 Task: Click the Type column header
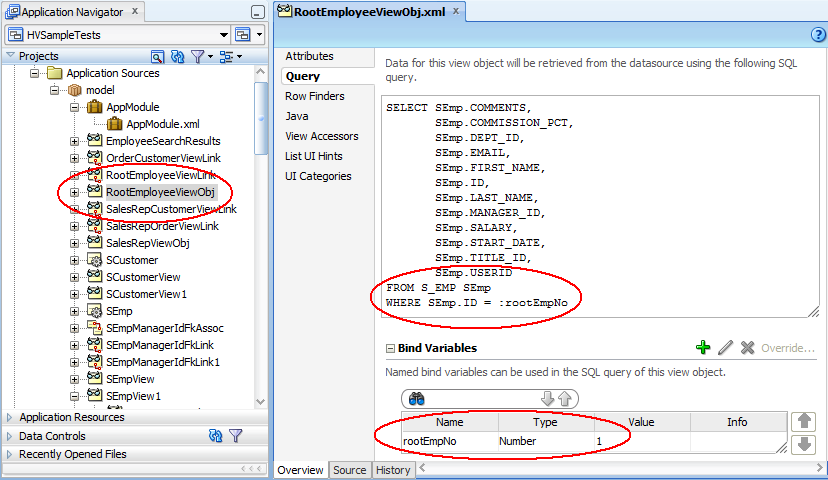point(546,422)
